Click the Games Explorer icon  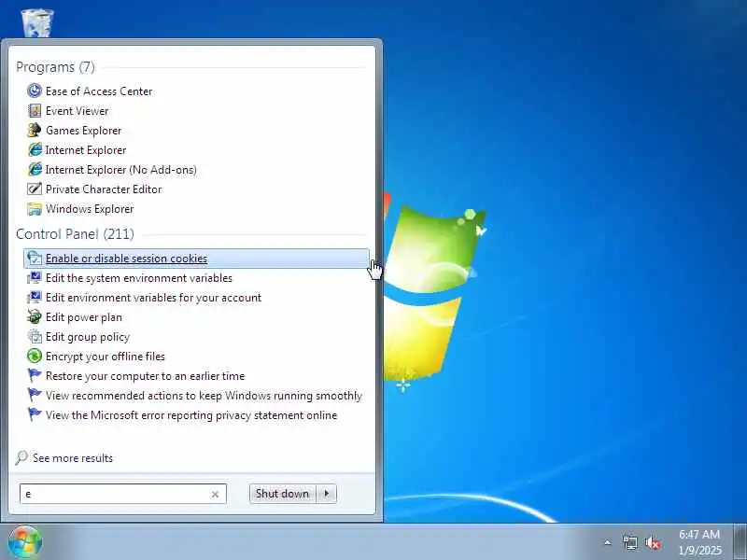pos(35,130)
